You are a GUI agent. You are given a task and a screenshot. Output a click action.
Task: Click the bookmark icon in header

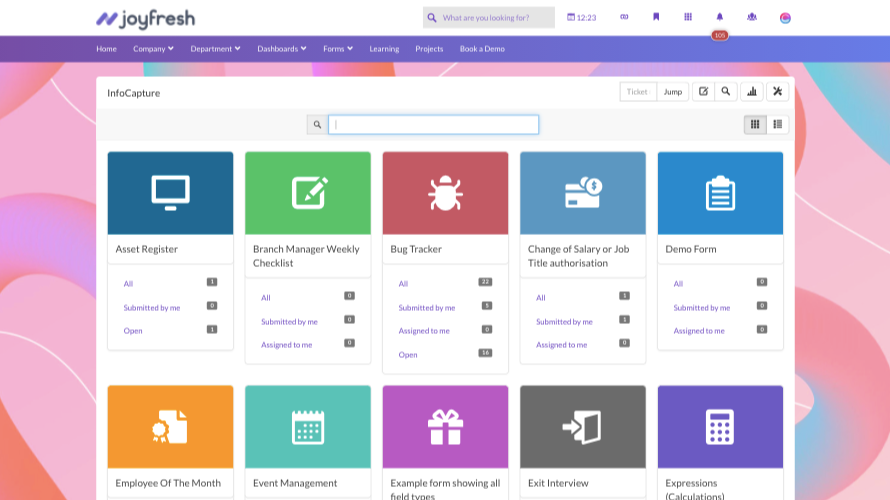(656, 17)
